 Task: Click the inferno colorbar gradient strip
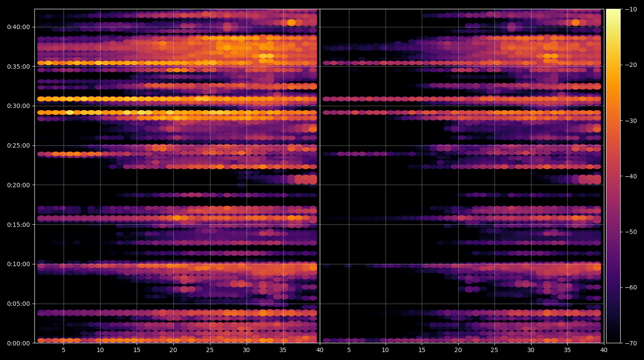[x=613, y=176]
